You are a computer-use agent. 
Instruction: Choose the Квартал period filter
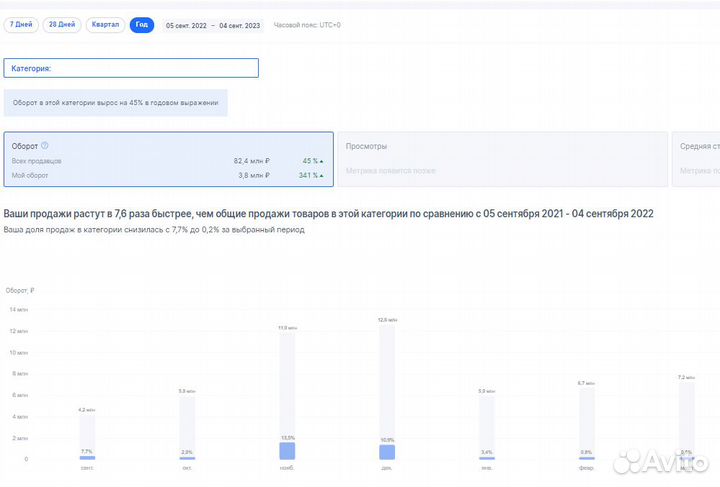(105, 24)
